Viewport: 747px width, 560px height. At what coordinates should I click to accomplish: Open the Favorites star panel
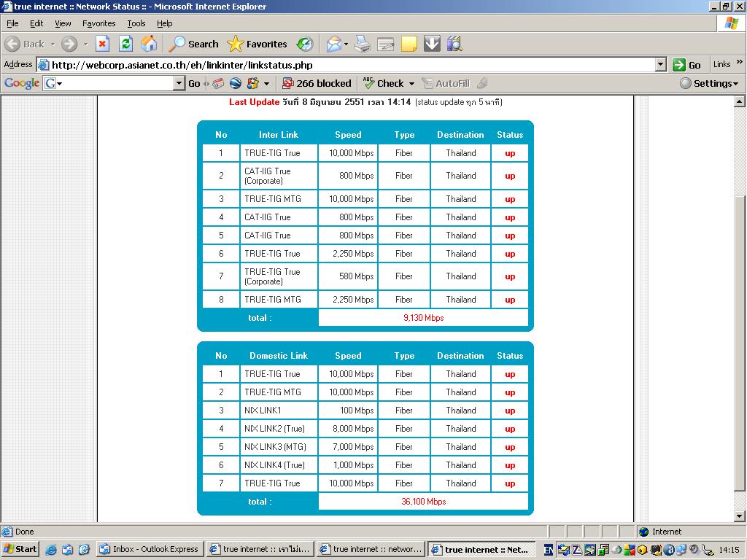pos(258,44)
